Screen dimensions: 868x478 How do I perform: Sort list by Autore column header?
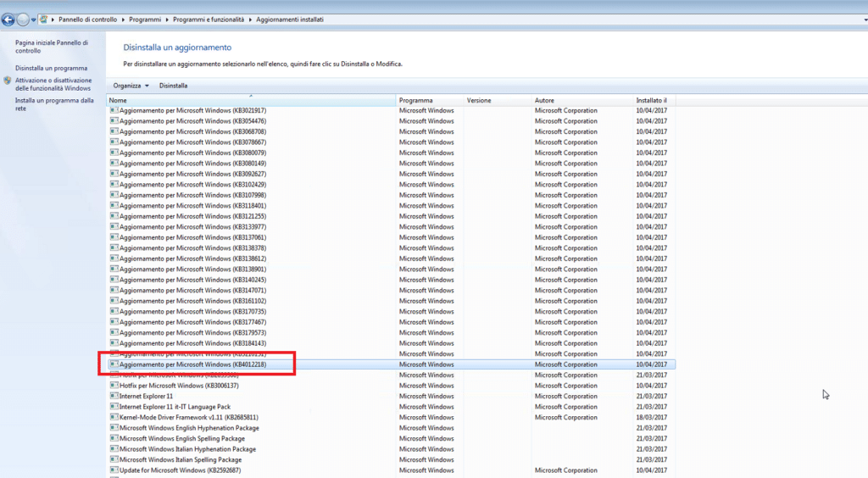pyautogui.click(x=581, y=100)
